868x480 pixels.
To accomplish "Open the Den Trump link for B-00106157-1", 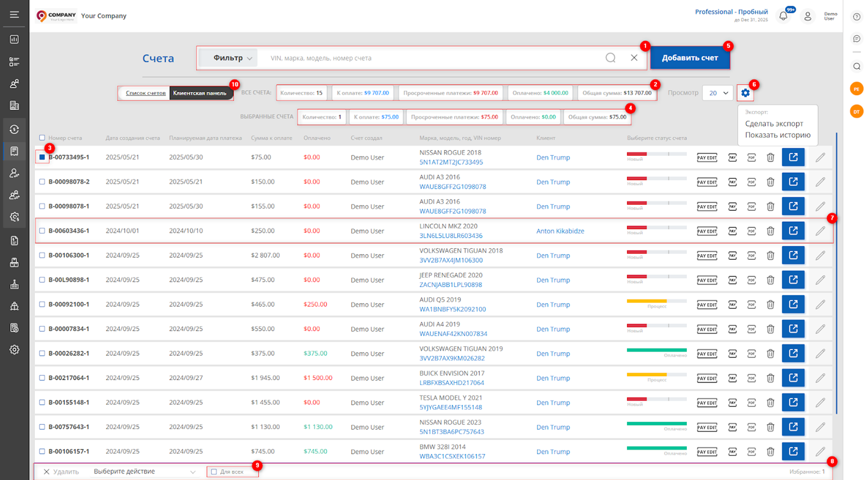I will (553, 452).
